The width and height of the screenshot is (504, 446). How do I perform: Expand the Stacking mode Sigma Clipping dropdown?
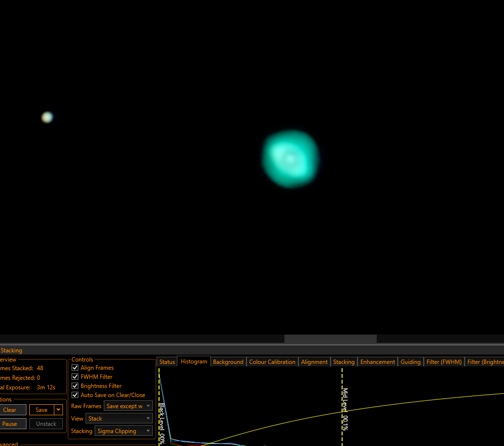[x=123, y=431]
